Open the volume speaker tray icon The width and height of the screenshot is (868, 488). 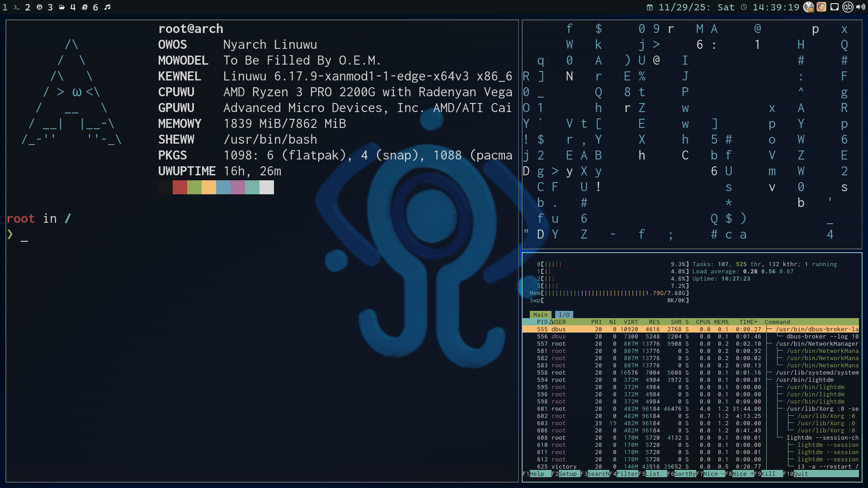[860, 7]
